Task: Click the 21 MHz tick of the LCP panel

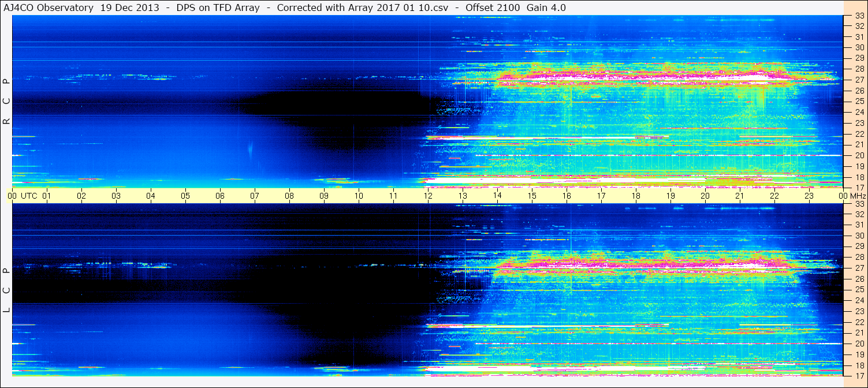Action: (x=859, y=333)
